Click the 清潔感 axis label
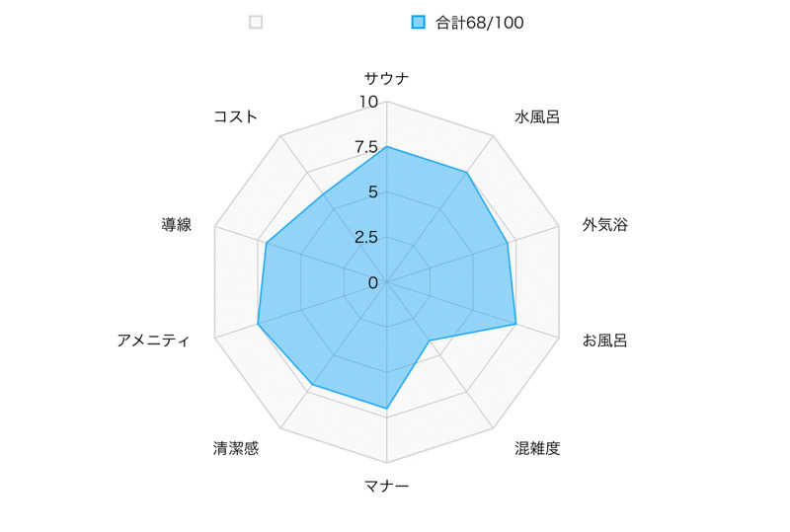 pos(236,449)
